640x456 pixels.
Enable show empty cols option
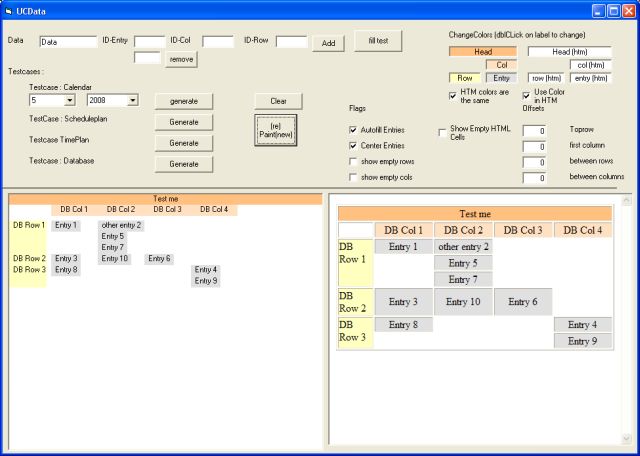[x=354, y=177]
